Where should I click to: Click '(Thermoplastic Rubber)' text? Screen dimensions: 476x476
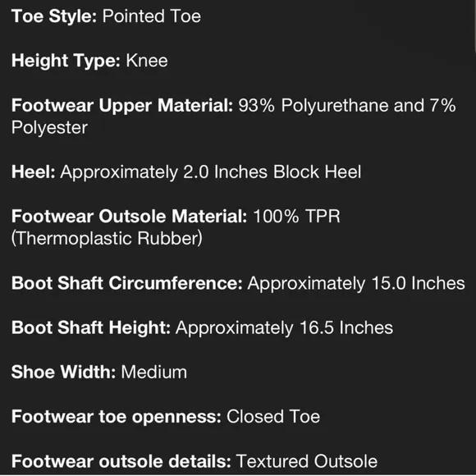[107, 239]
